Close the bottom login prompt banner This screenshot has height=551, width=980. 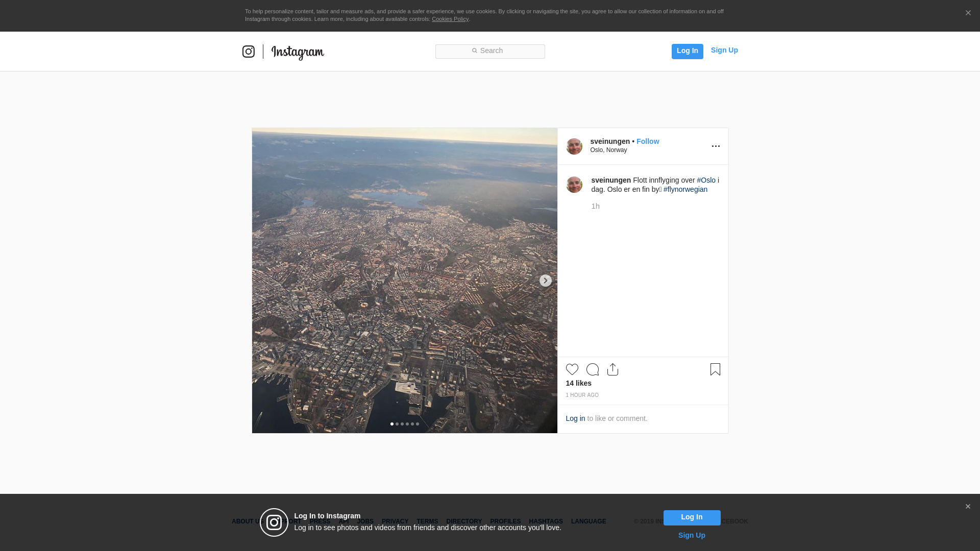(968, 507)
